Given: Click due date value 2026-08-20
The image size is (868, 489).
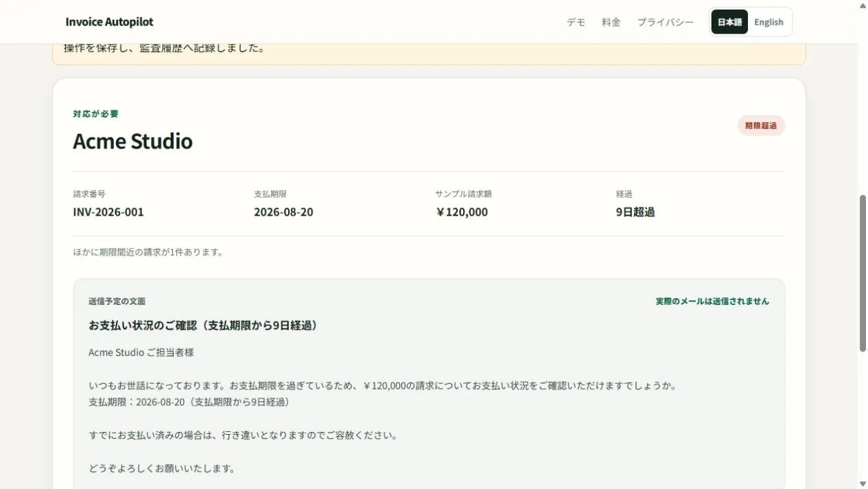Looking at the screenshot, I should pos(283,212).
